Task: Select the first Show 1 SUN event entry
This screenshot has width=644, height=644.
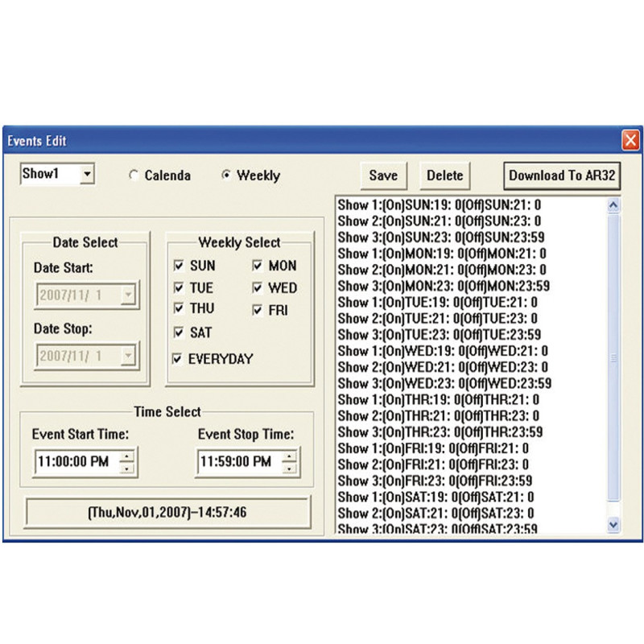Action: (x=439, y=205)
